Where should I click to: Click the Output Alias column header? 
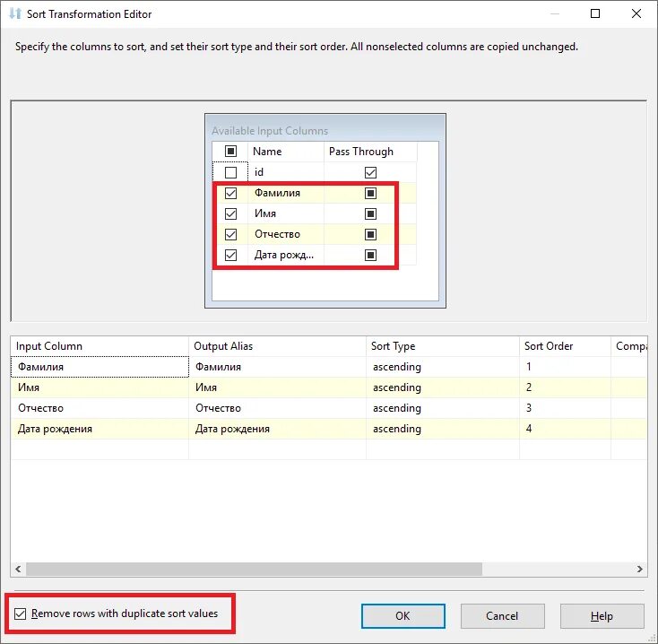pyautogui.click(x=277, y=346)
